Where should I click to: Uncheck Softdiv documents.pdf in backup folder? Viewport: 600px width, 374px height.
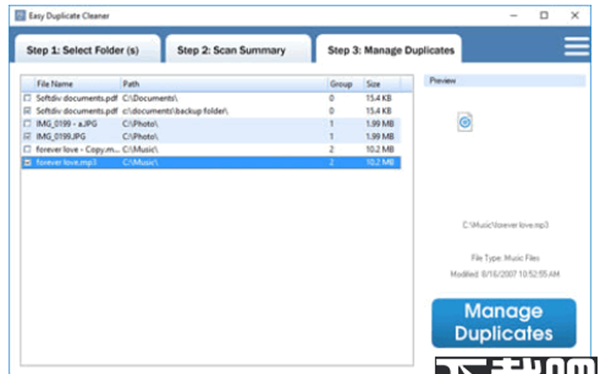27,111
